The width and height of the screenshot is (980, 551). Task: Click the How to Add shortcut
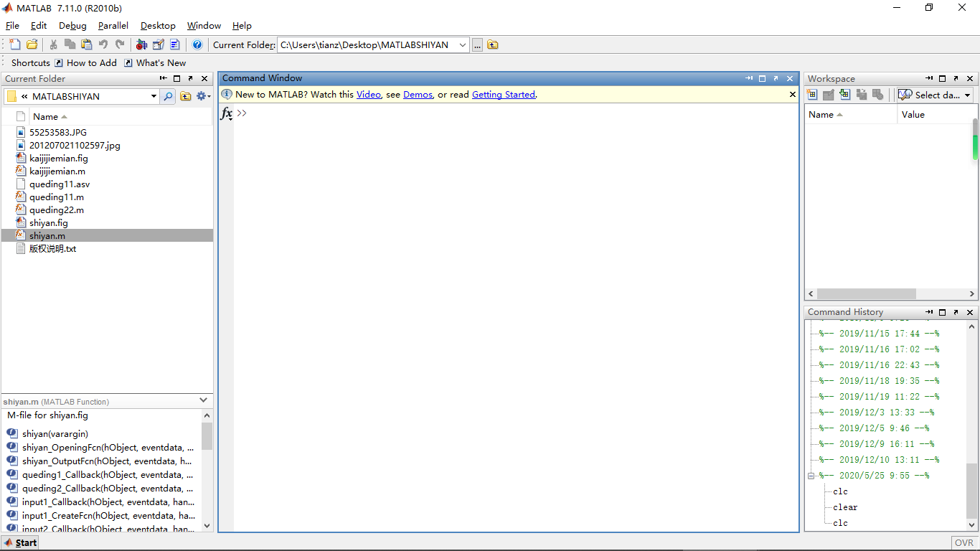pyautogui.click(x=85, y=62)
